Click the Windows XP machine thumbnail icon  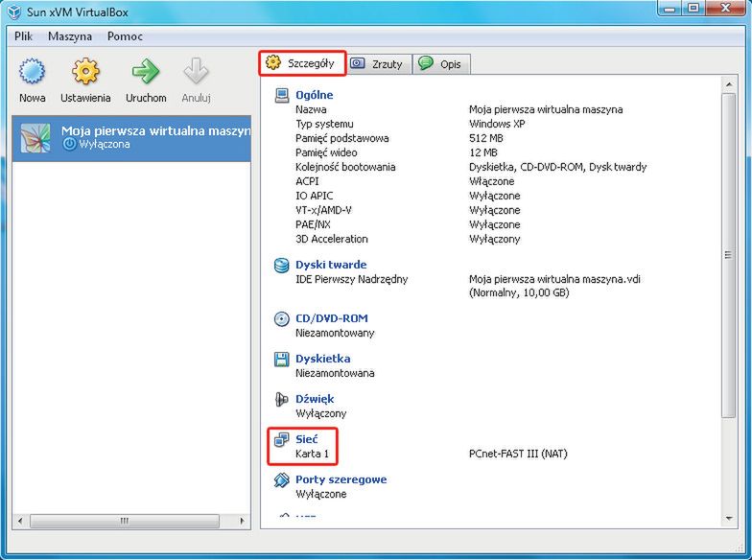pos(35,138)
